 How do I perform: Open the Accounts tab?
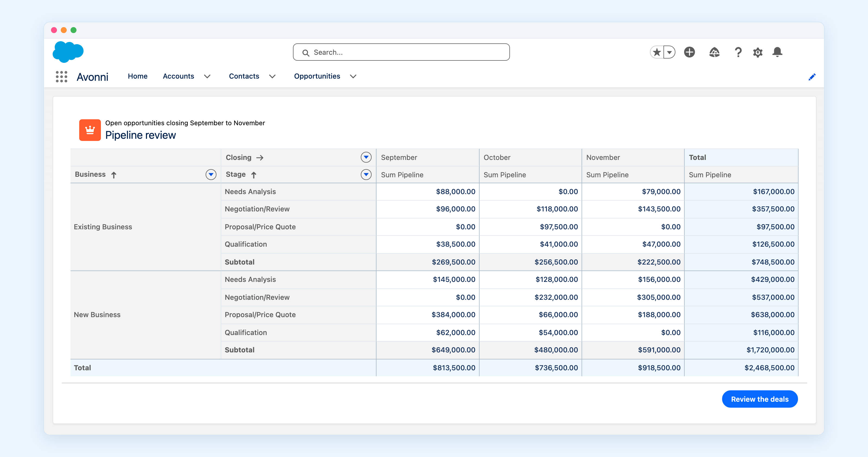click(x=178, y=76)
